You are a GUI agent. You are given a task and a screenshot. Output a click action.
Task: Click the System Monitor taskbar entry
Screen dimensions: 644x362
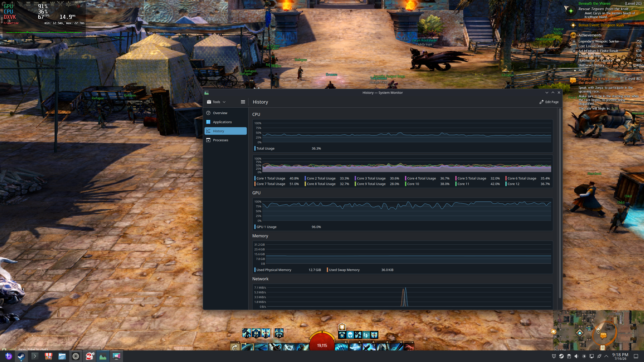click(x=103, y=356)
